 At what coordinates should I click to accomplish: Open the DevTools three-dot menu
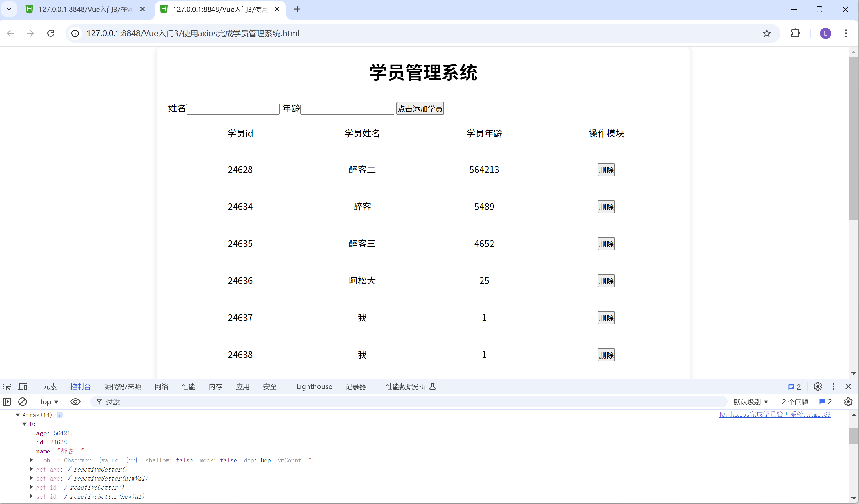pyautogui.click(x=834, y=386)
